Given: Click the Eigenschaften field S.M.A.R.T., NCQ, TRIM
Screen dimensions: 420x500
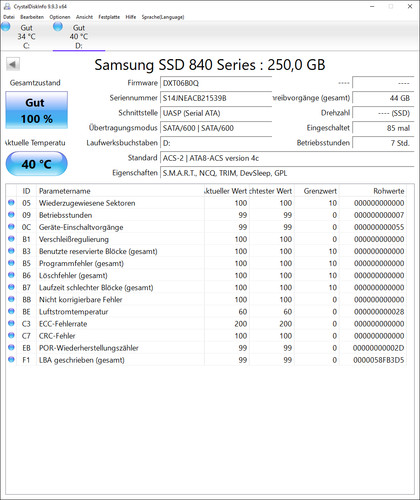Looking at the screenshot, I should coord(287,173).
